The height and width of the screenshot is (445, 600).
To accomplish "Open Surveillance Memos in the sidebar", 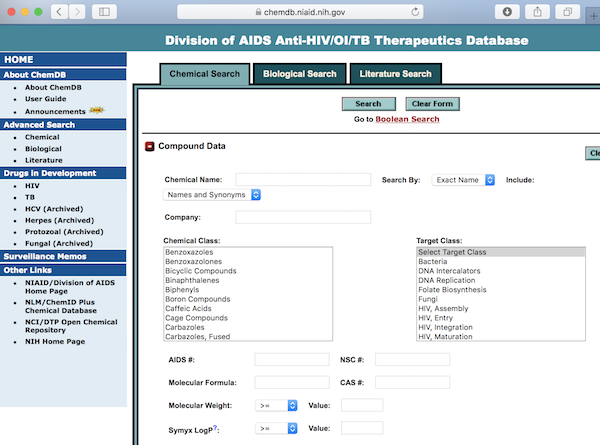I will click(x=63, y=256).
